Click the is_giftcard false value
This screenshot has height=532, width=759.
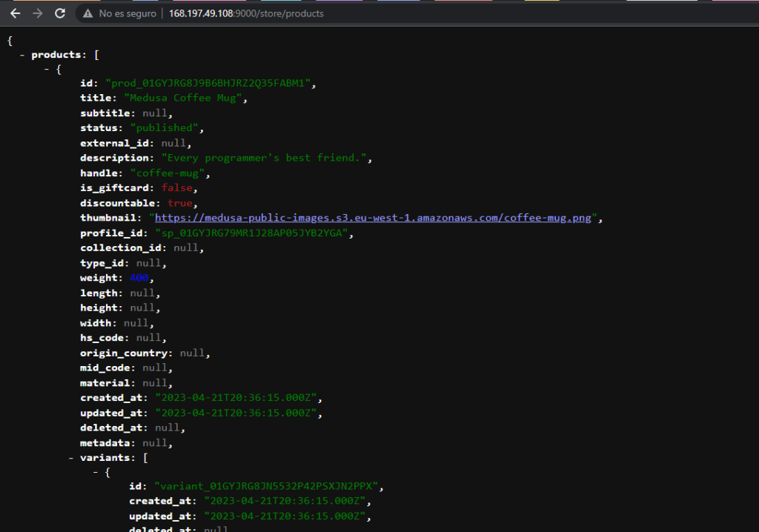point(176,187)
